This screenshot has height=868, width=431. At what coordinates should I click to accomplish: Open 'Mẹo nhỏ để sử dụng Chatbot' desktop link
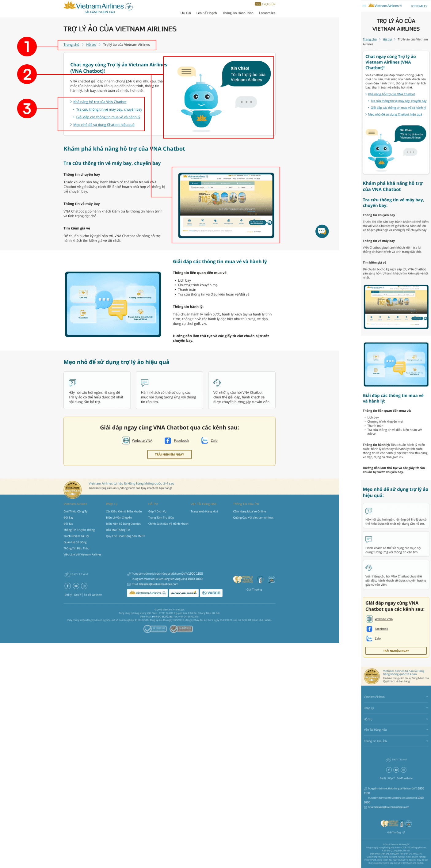[104, 125]
